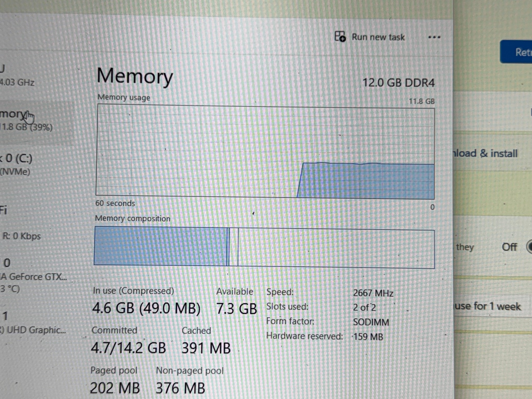
Task: Click the Run new task label
Action: click(378, 37)
